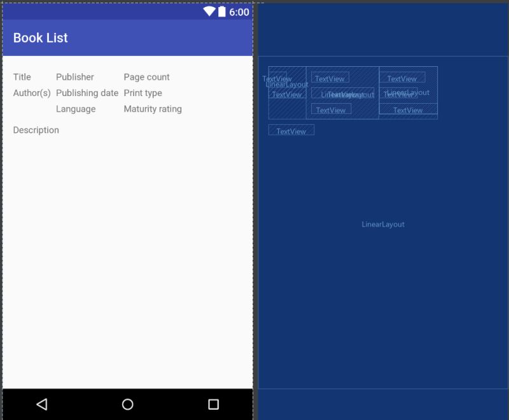Click the Author(s) label
Image resolution: width=509 pixels, height=420 pixels.
pyautogui.click(x=33, y=93)
